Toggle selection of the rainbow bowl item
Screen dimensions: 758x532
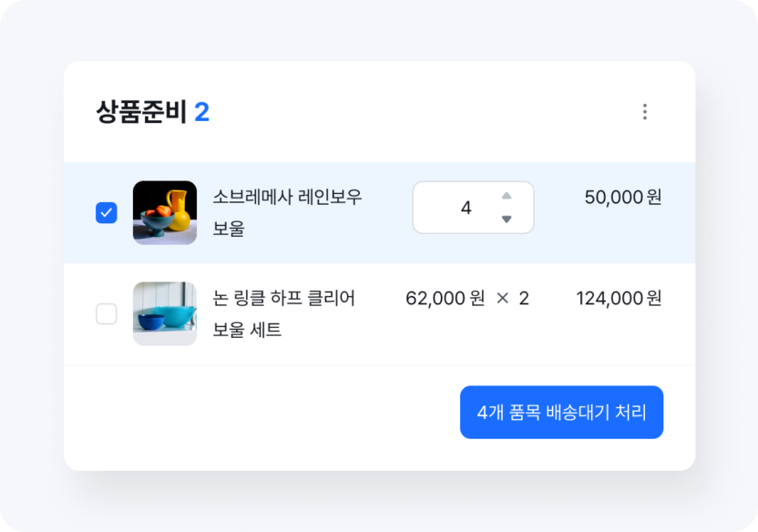[x=106, y=212]
